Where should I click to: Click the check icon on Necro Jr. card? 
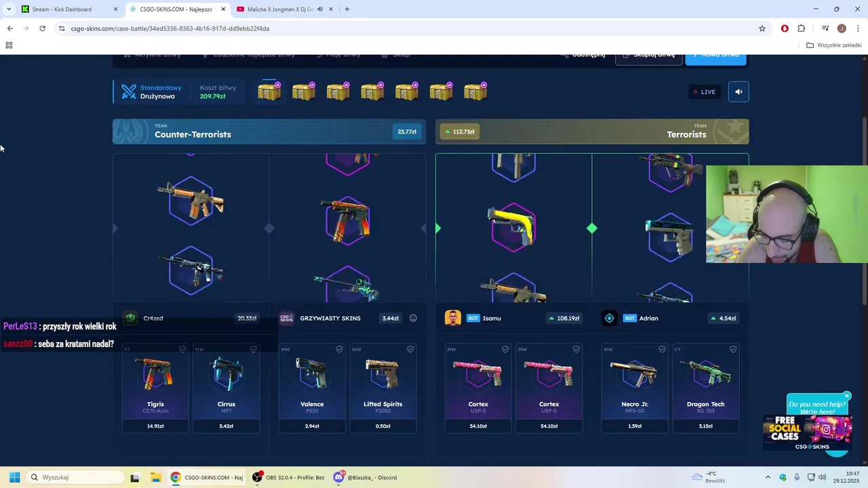click(x=662, y=349)
